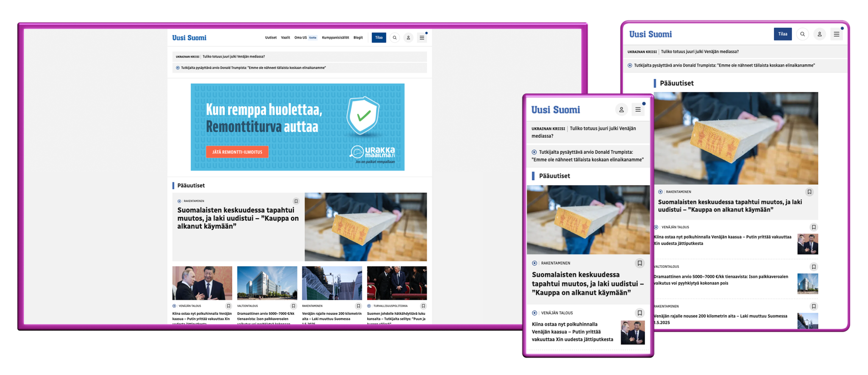Click the Putin and Xi thumbnail in desktop view
The height and width of the screenshot is (375, 868).
(202, 283)
